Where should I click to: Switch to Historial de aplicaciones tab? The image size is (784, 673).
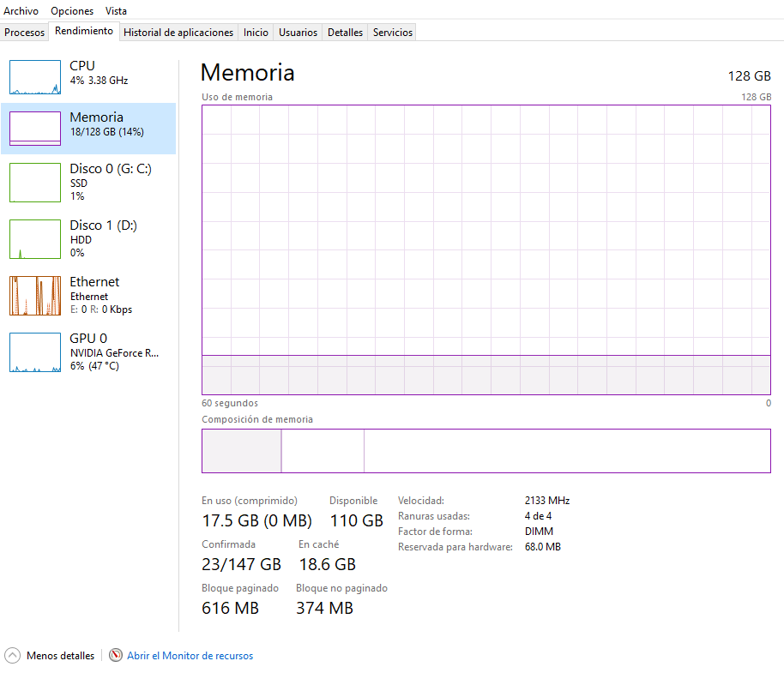pyautogui.click(x=178, y=33)
